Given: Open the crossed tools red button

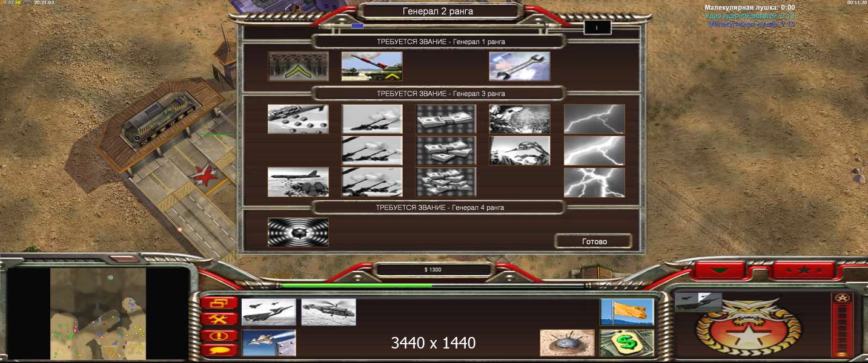Looking at the screenshot, I should point(219,319).
